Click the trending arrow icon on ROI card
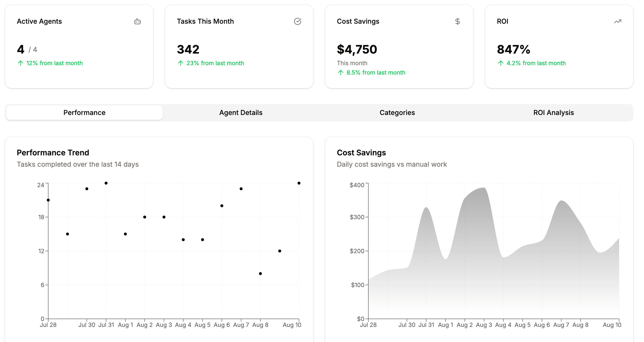644x342 pixels. [x=618, y=22]
